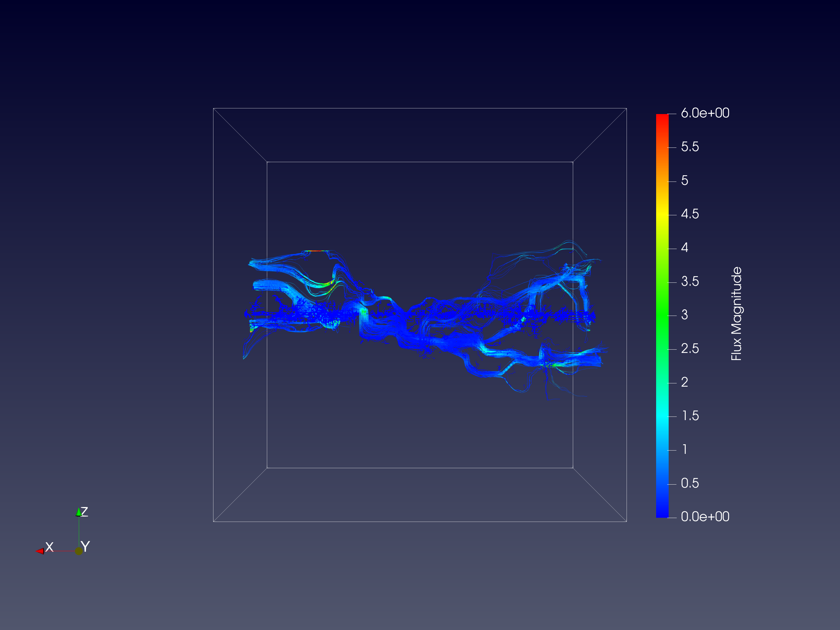
Task: Click the X label on orientation axes
Action: [49, 547]
